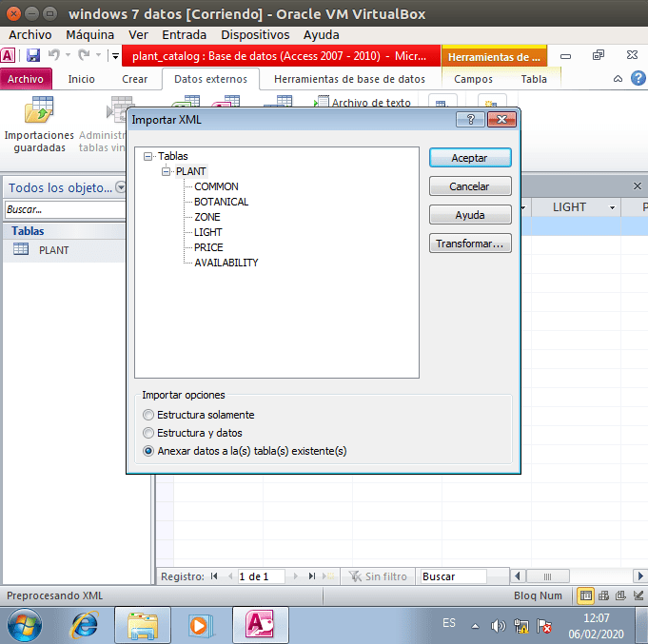The image size is (648, 644).
Task: Select the Estructura y datos option
Action: (147, 433)
